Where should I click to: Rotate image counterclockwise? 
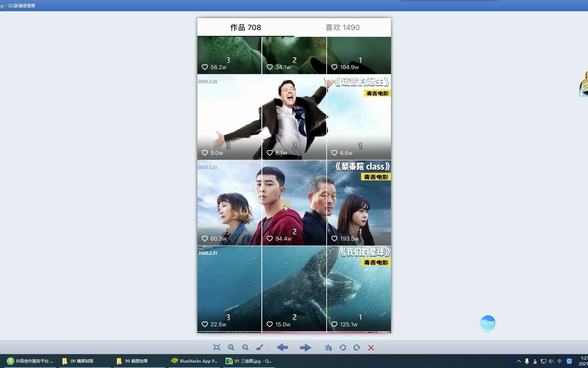point(343,347)
